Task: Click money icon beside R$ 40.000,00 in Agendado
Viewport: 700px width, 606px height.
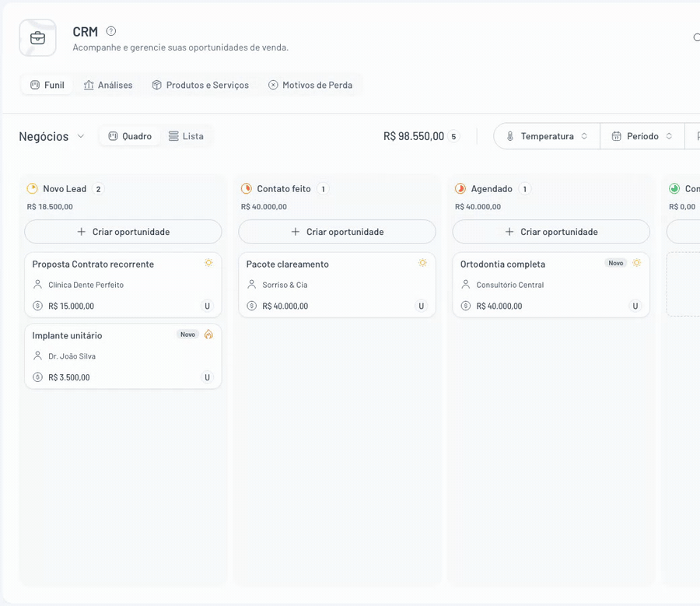Action: coord(466,306)
